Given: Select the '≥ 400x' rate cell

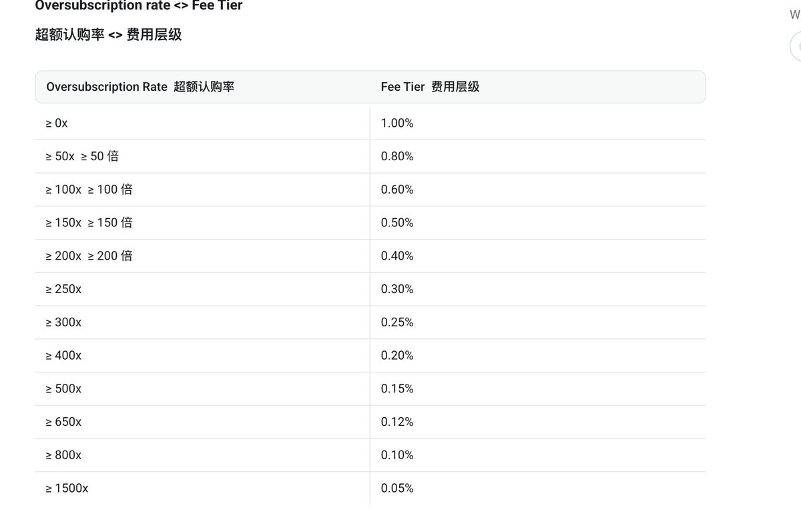Looking at the screenshot, I should point(63,356).
